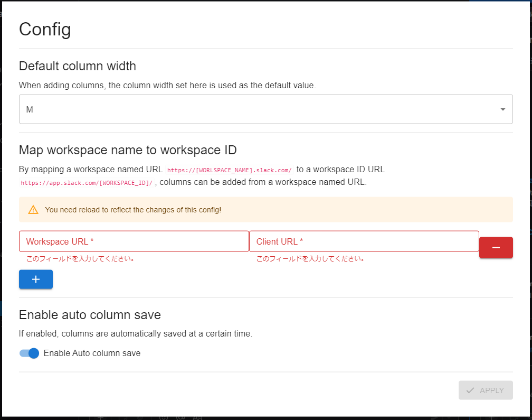Toggle the Enable Auto column save switch

29,353
